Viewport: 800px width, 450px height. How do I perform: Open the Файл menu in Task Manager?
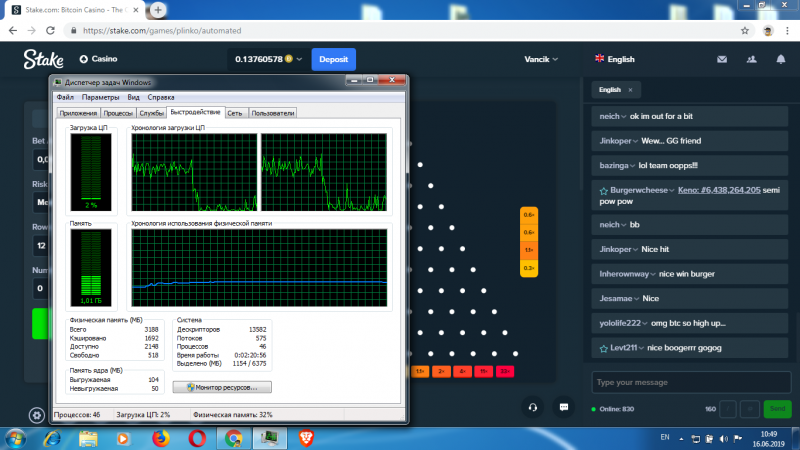[x=65, y=97]
